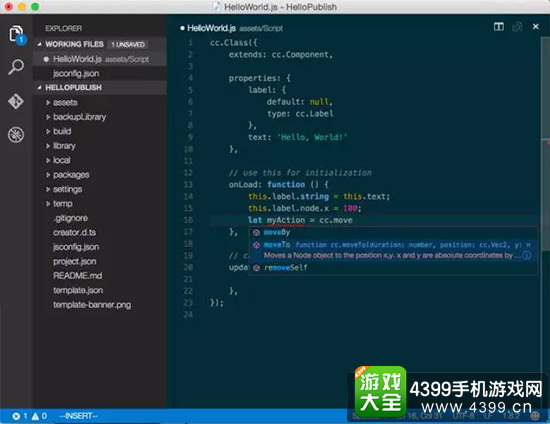Image resolution: width=550 pixels, height=424 pixels.
Task: Choose moveBy from autocomplete list
Action: pos(393,233)
